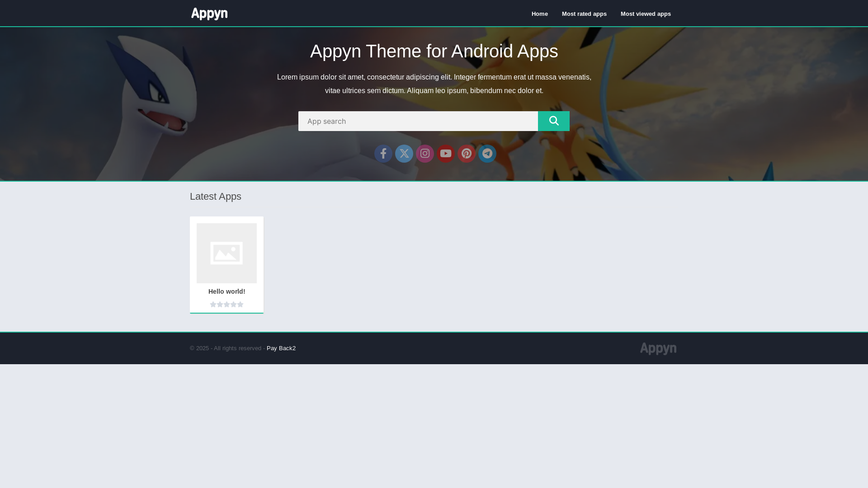Open the Telegram social icon

click(x=487, y=154)
